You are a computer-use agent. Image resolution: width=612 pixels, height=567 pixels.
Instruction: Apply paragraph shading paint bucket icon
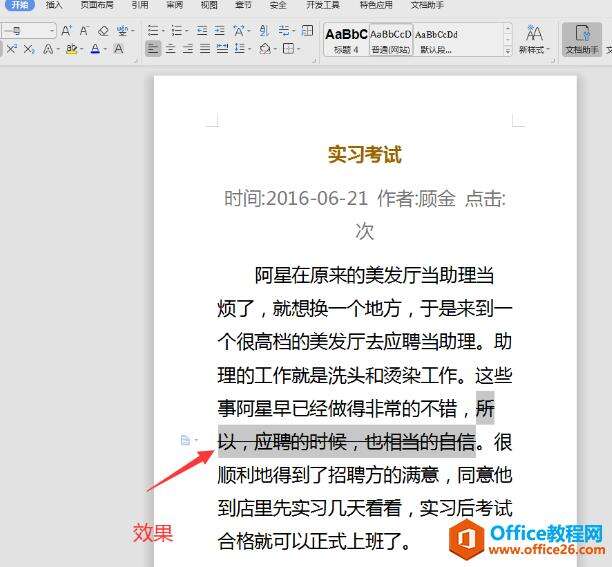click(265, 49)
